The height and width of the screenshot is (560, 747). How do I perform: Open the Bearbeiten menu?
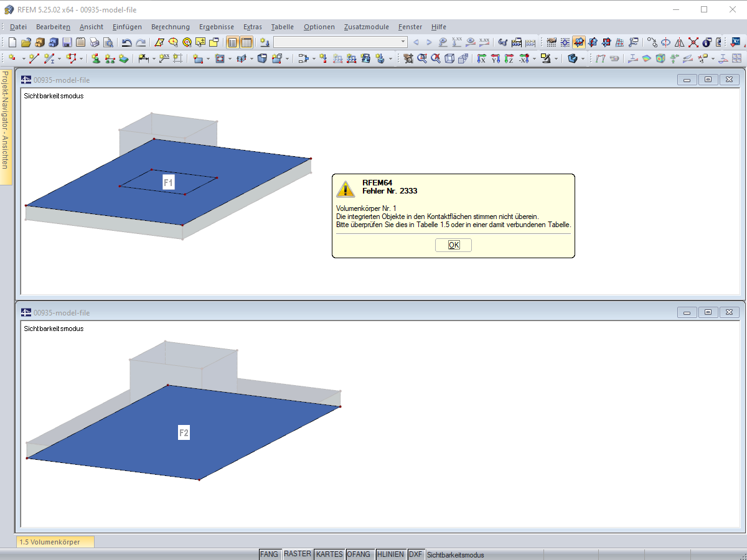pos(53,27)
